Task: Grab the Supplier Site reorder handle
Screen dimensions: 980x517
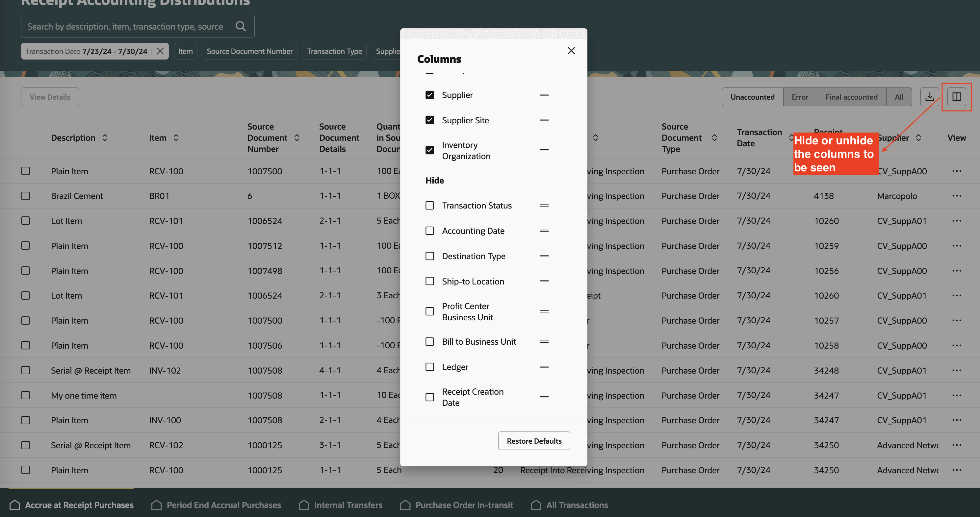Action: coord(544,120)
